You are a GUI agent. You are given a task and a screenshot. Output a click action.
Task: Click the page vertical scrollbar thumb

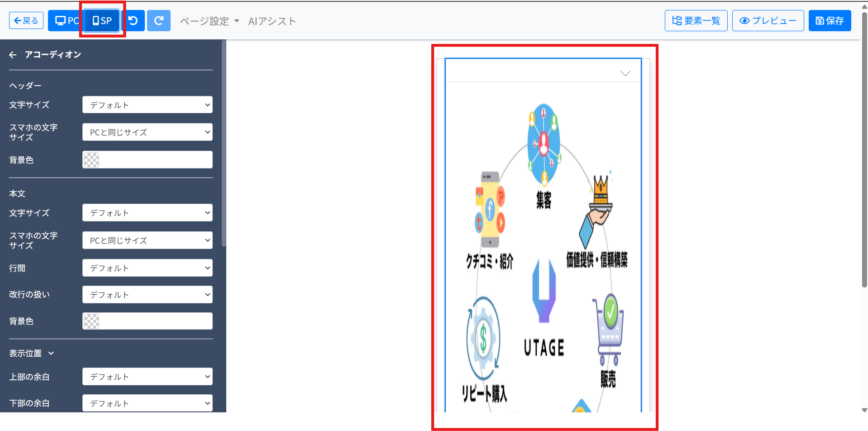pyautogui.click(x=864, y=149)
